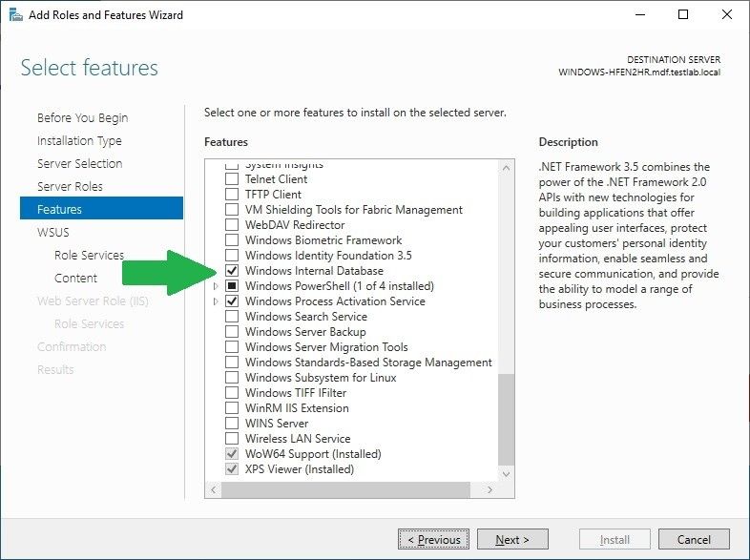Open the Content step under WSUS
750x560 pixels.
[x=75, y=278]
